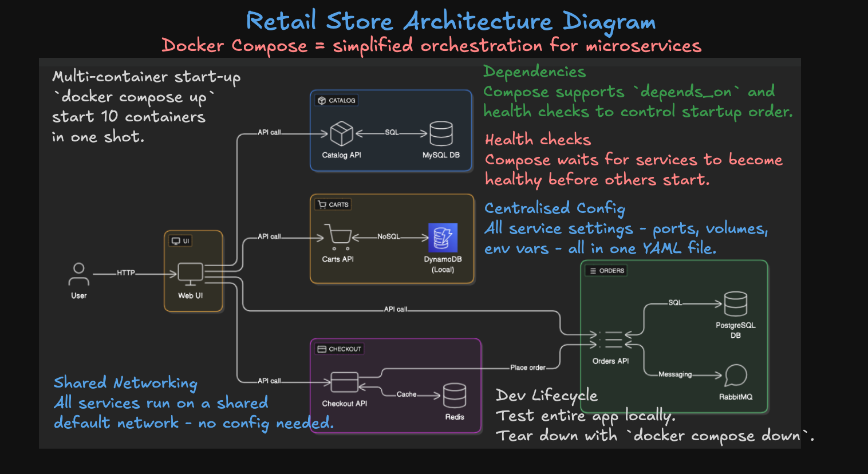Click the DynamoDB (Local) database icon

pos(442,236)
